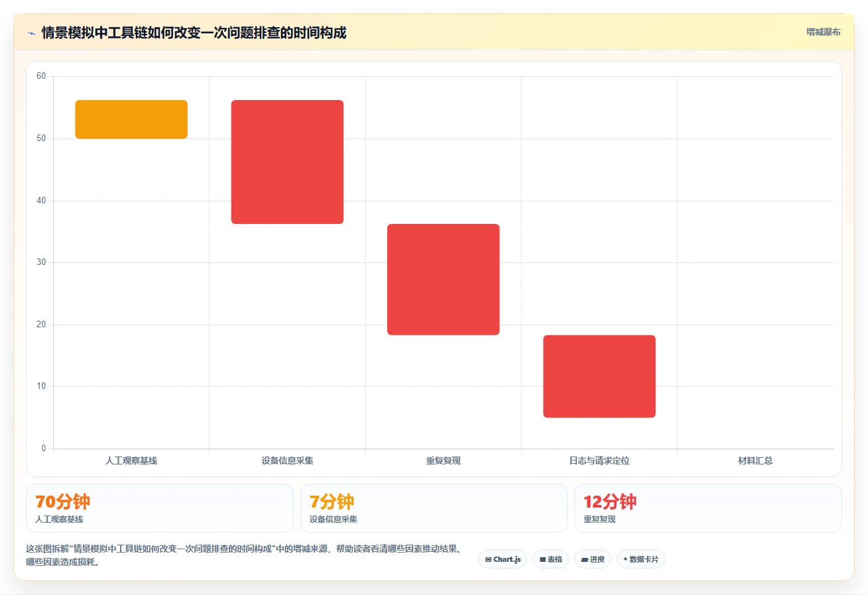Viewport: 868px width, 595px height.
Task: Click the 数据卡片 tag chip
Action: tap(641, 559)
